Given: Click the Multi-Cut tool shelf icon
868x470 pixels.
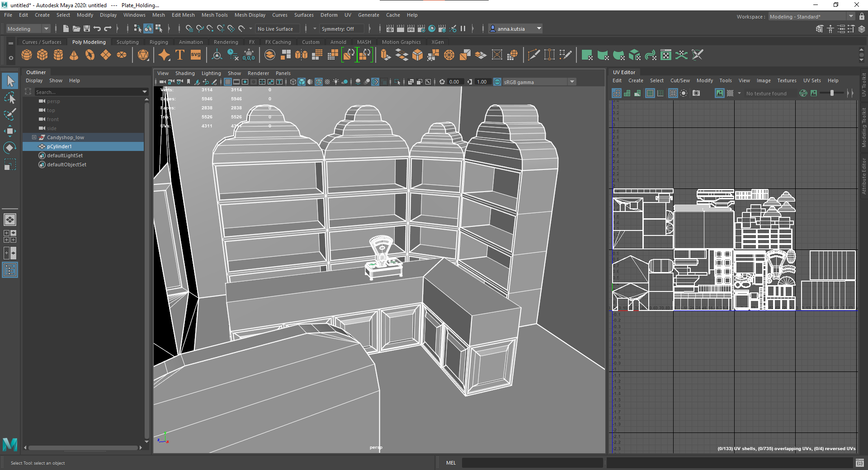Looking at the screenshot, I should pyautogui.click(x=533, y=55).
